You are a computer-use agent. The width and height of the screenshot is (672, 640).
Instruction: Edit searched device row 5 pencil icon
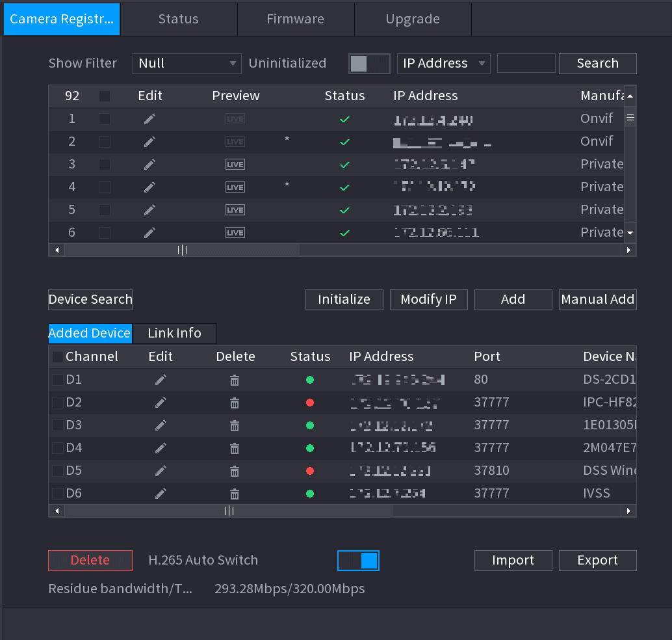click(149, 210)
